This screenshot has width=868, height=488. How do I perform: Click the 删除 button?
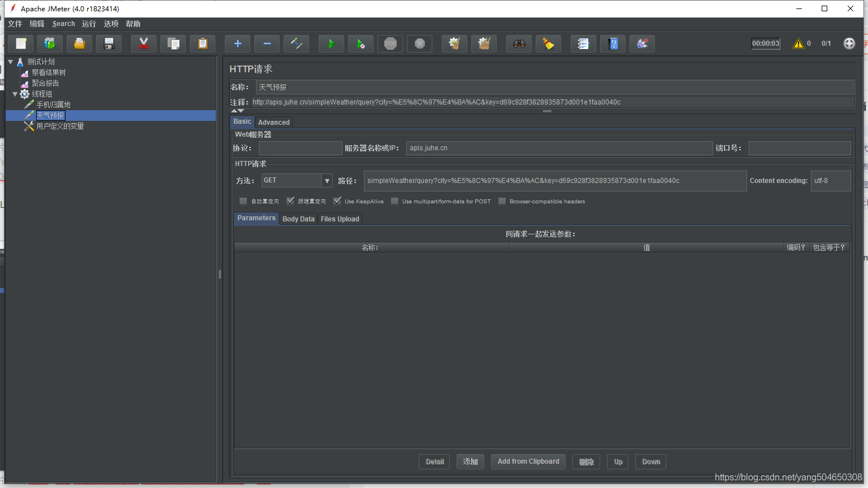click(587, 462)
